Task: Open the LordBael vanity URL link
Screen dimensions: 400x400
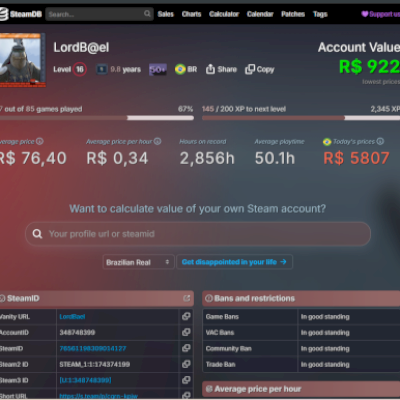Action: (72, 317)
